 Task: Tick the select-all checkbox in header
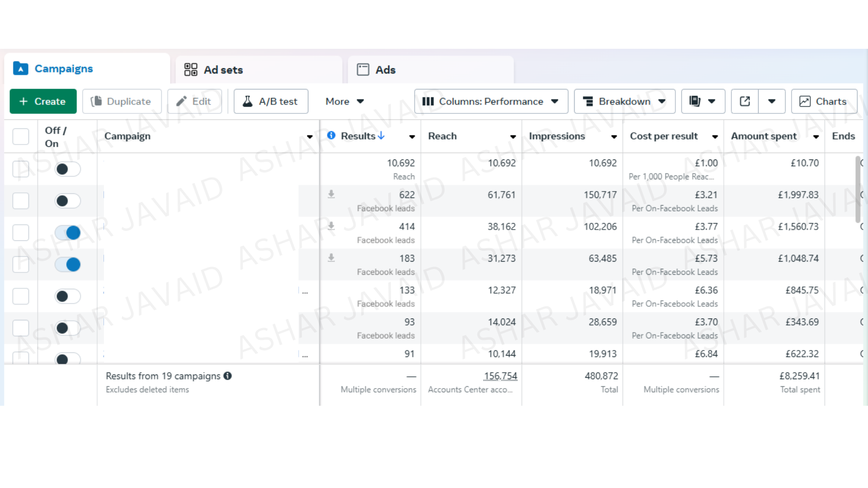point(21,136)
